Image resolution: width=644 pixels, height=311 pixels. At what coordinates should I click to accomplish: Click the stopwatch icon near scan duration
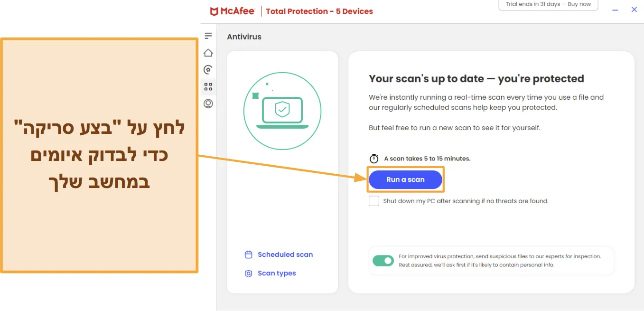click(x=374, y=159)
